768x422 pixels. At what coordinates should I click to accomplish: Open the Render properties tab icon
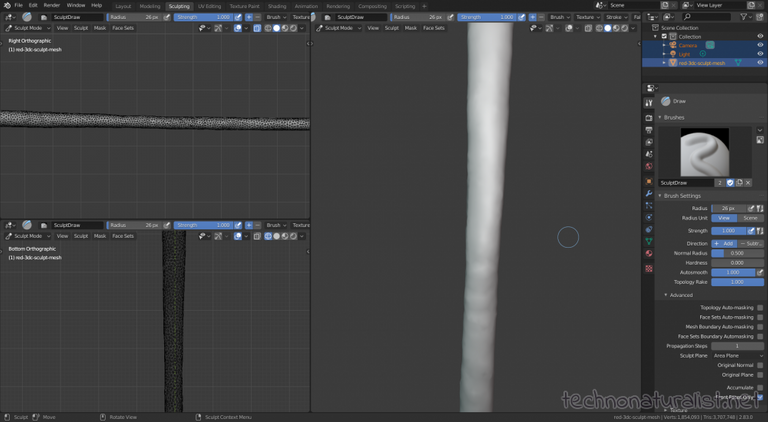649,118
